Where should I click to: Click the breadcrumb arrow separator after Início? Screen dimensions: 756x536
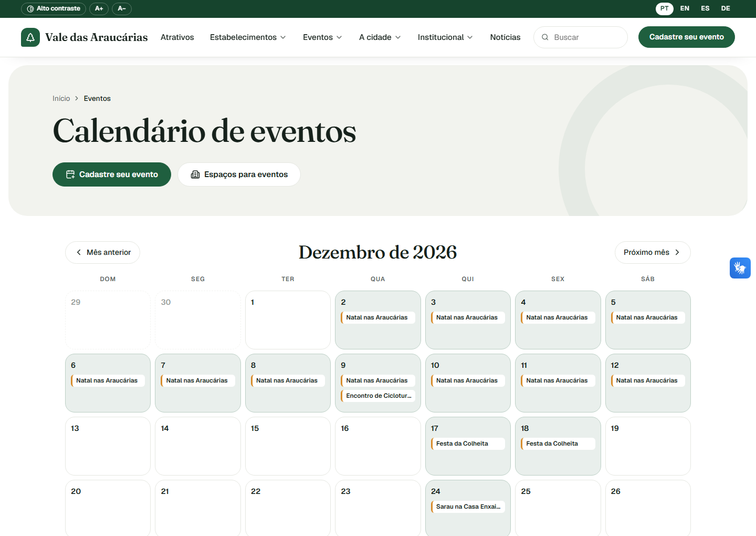tap(77, 98)
